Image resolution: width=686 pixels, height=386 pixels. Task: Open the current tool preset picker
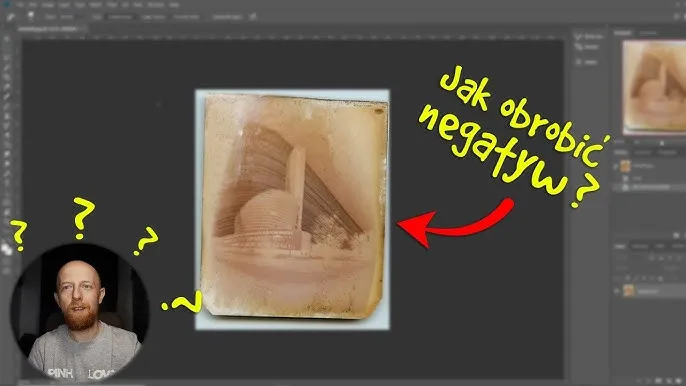(x=11, y=17)
